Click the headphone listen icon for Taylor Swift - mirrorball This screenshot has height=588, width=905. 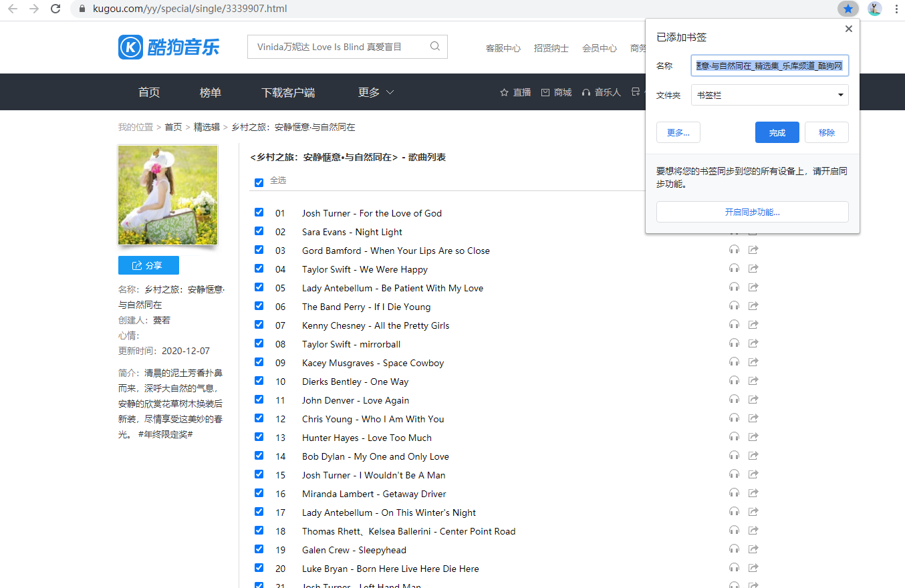[734, 344]
